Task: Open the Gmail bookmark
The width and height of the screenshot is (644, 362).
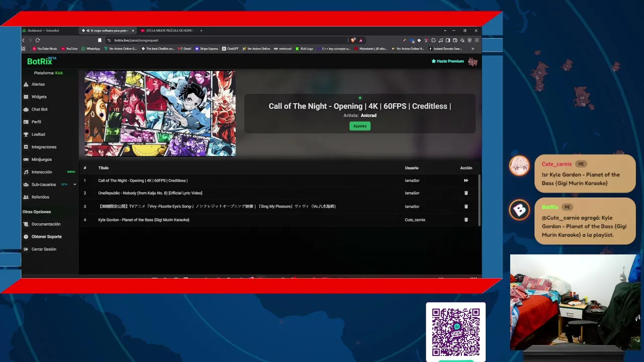Action: tap(185, 49)
